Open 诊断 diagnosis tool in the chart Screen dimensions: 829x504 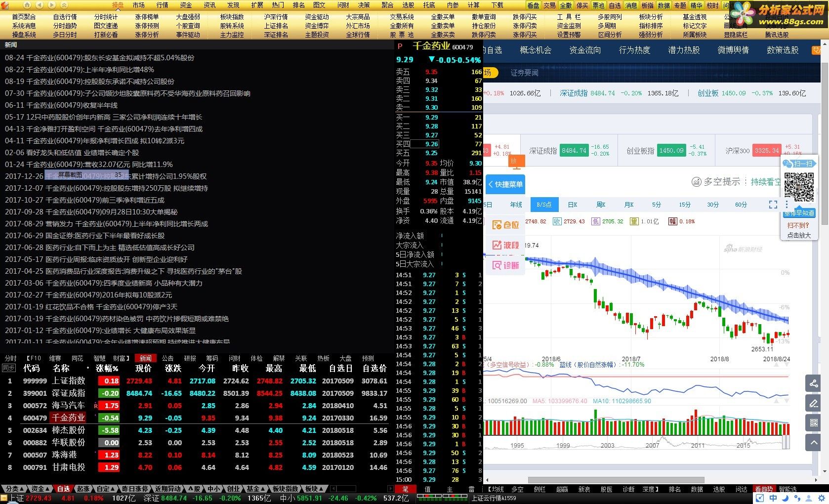[x=506, y=265]
